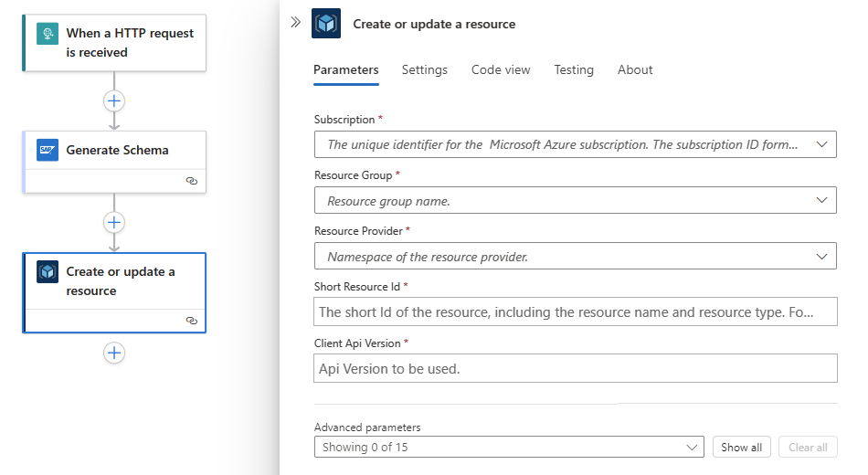Focus the Client Api Version field
Image resolution: width=868 pixels, height=475 pixels.
tap(575, 368)
